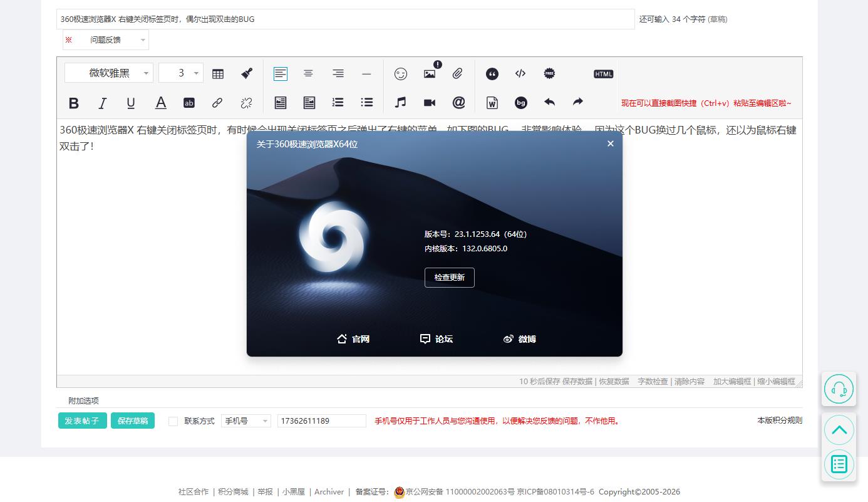Attach a file with the paperclip icon

458,74
